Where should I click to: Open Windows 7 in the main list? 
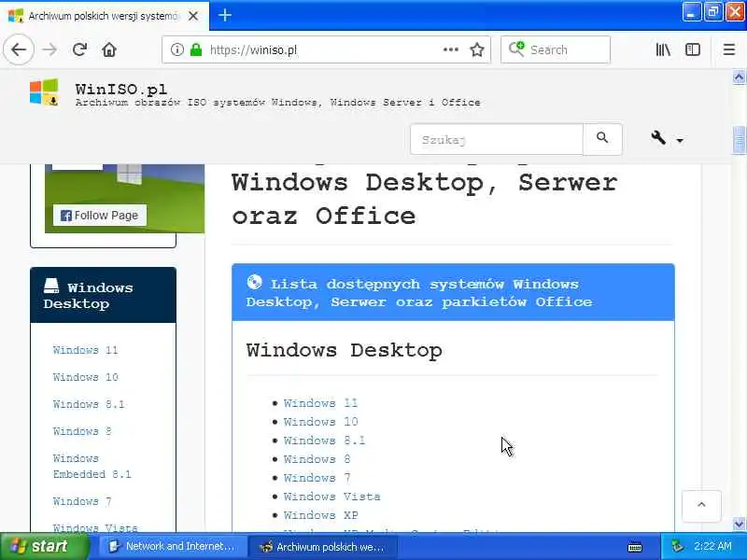(317, 478)
